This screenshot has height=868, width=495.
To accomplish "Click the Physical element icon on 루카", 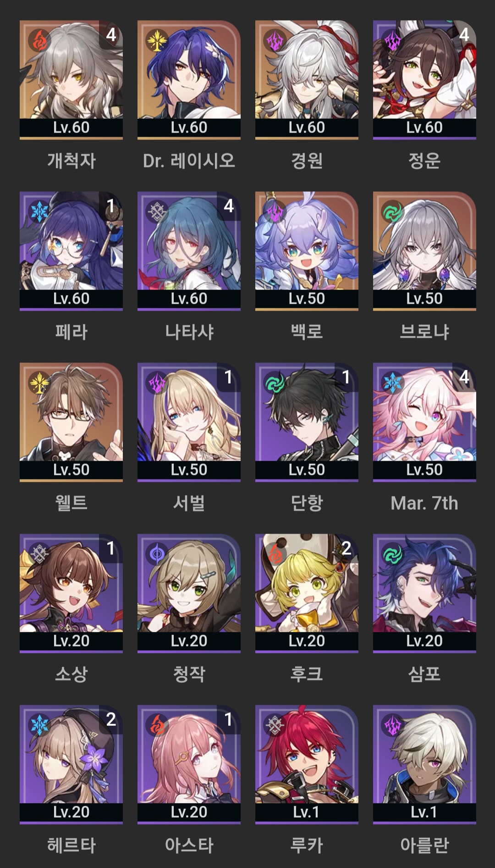I will (x=275, y=725).
